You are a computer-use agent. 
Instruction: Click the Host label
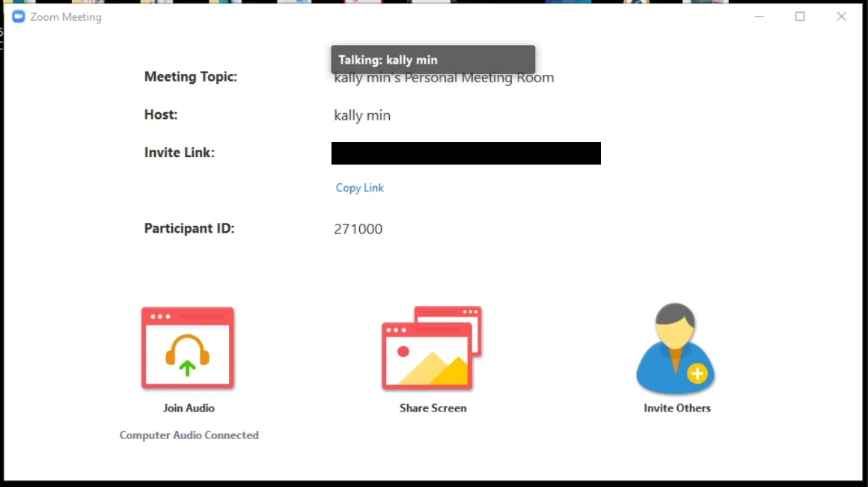click(161, 114)
